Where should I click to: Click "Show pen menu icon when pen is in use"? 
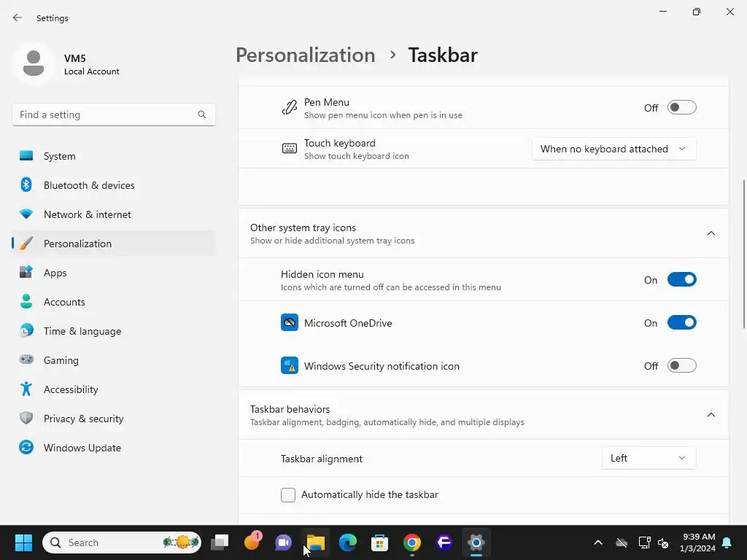point(383,115)
